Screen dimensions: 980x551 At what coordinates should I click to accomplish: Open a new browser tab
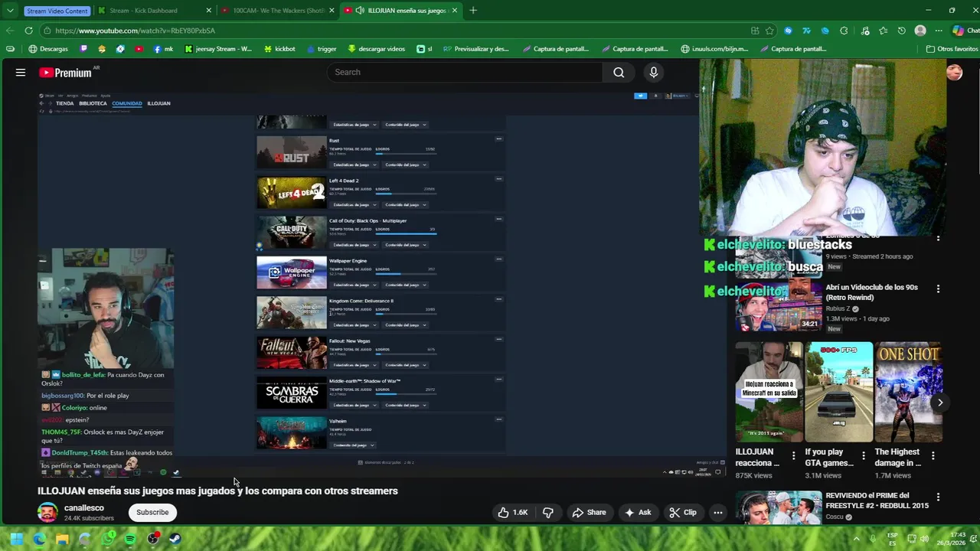pos(473,11)
